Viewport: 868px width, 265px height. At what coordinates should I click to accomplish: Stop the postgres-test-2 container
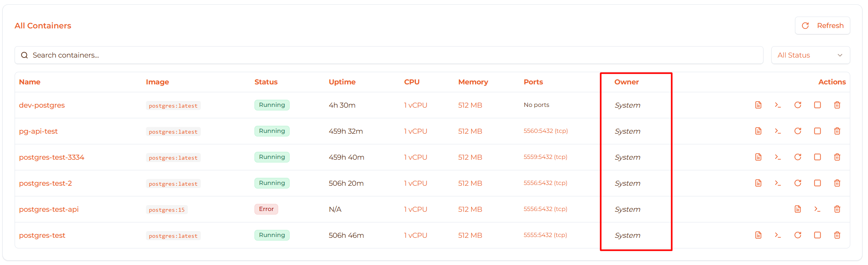coord(817,183)
